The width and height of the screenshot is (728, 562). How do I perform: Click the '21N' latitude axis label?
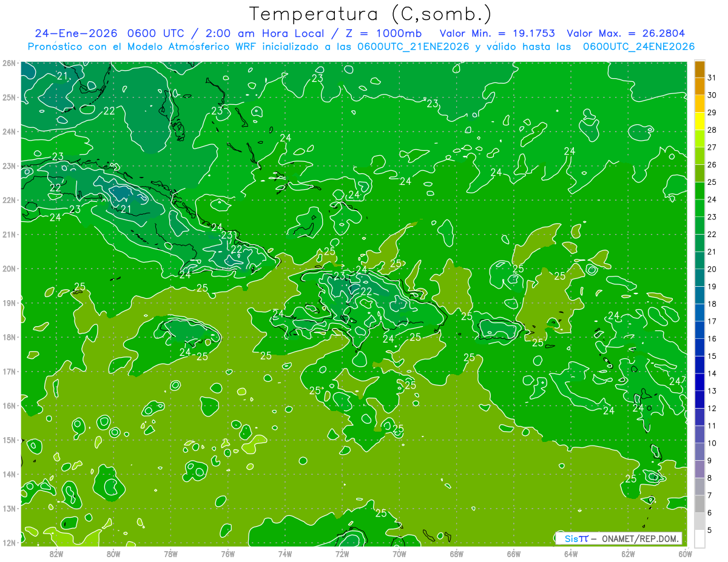[x=9, y=235]
